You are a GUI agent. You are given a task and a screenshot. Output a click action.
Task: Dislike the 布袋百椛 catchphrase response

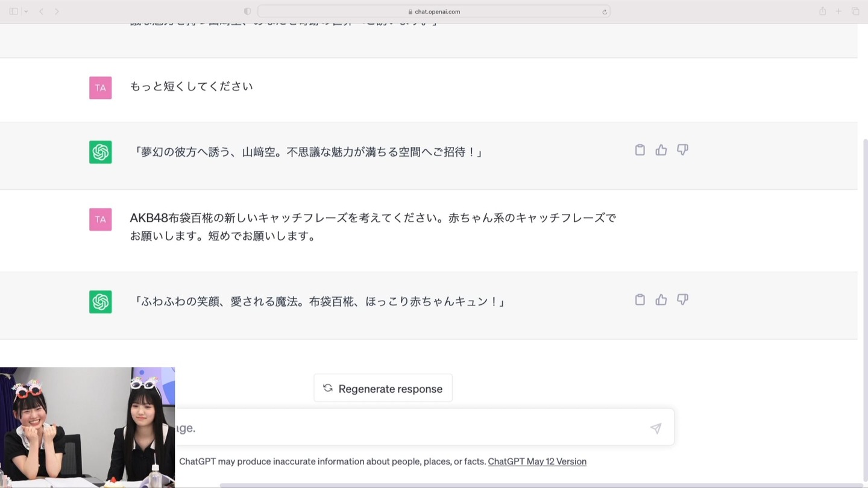(x=682, y=300)
